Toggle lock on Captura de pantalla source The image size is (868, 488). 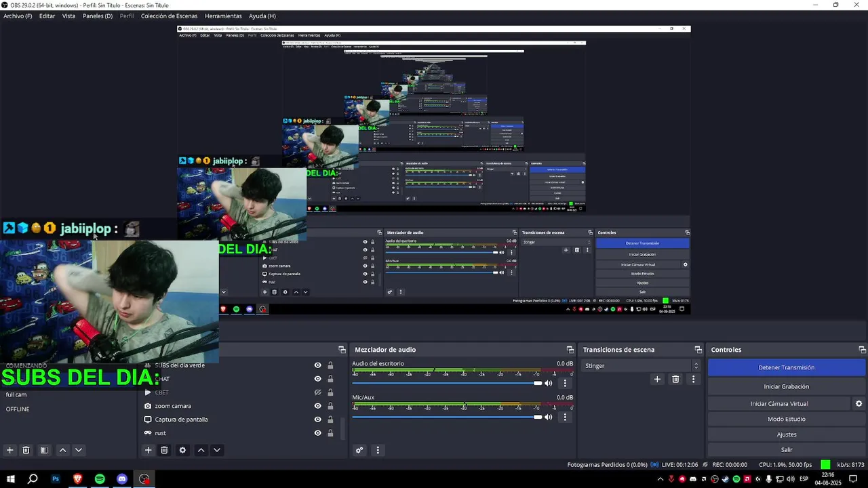pyautogui.click(x=330, y=420)
